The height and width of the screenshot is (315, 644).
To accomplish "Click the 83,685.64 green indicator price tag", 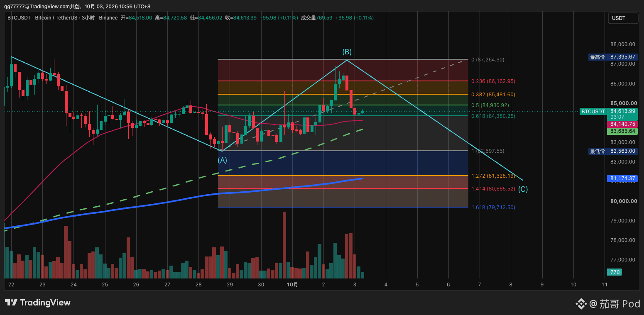I will coord(623,131).
